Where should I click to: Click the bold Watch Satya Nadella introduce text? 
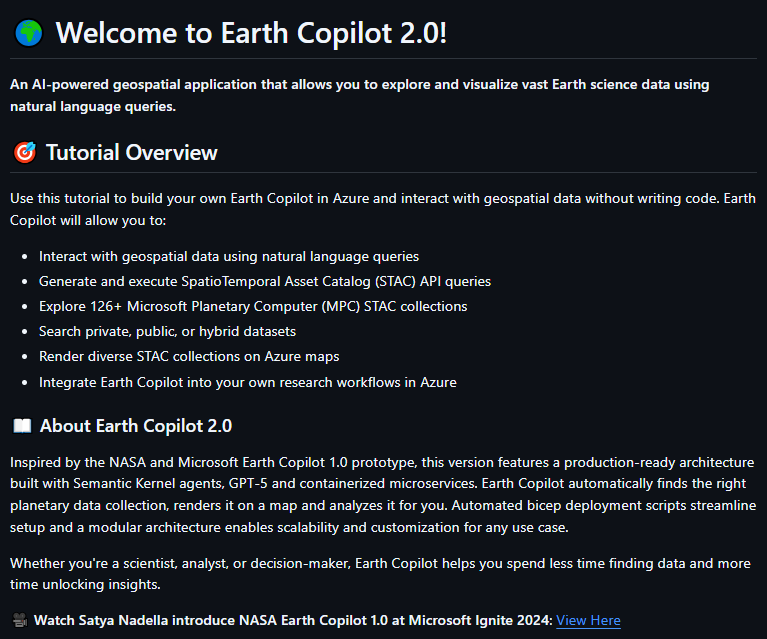pyautogui.click(x=293, y=620)
